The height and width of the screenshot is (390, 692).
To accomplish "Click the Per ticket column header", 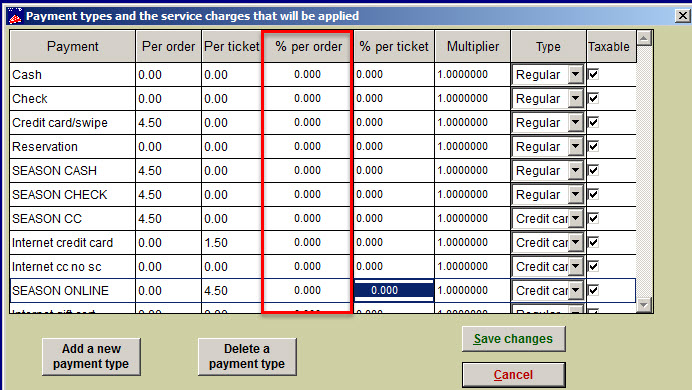I will [x=232, y=46].
